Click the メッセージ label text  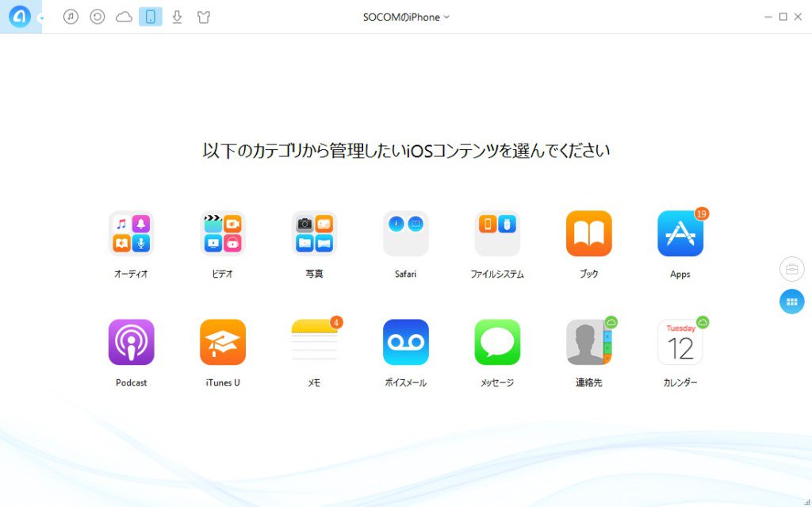[497, 382]
